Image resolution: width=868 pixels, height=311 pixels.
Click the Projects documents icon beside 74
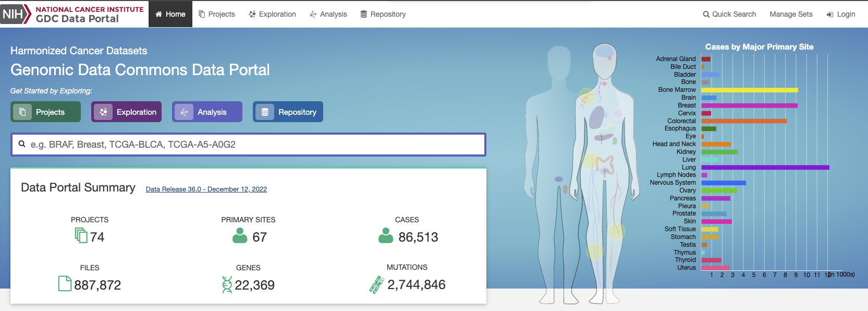(x=81, y=235)
